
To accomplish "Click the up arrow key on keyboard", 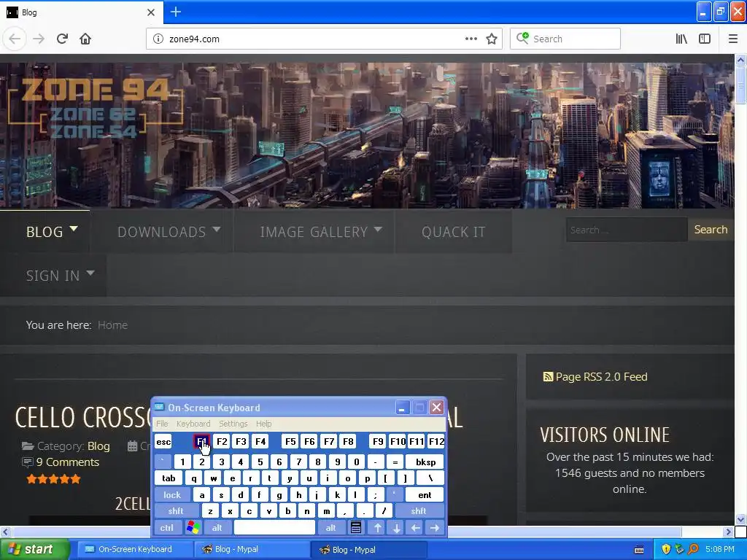I will coord(378,528).
